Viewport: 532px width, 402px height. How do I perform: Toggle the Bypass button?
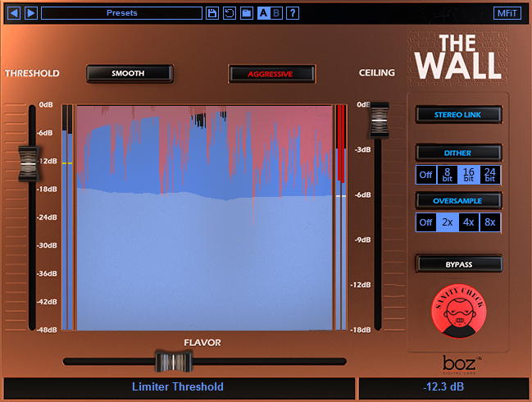[x=459, y=264]
